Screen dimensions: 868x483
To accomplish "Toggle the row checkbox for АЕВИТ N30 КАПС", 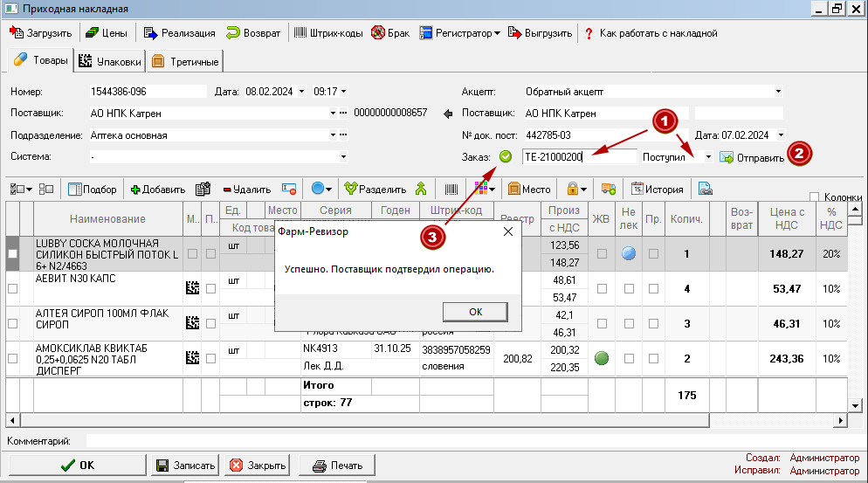I will [13, 288].
